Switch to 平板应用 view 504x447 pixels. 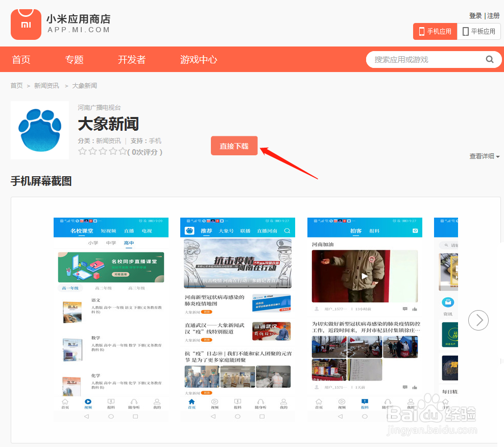point(478,31)
